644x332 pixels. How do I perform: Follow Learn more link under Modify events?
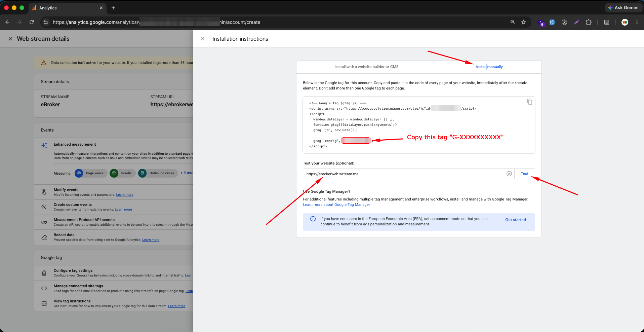(x=125, y=195)
